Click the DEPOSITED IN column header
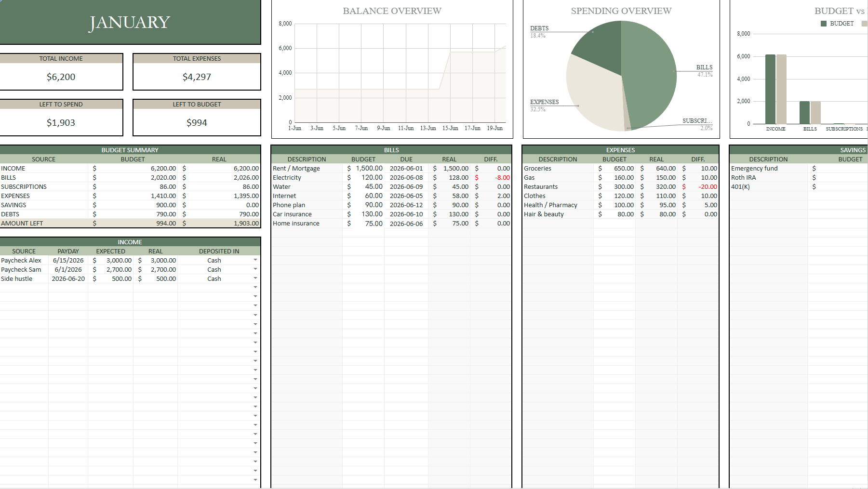 coord(219,251)
